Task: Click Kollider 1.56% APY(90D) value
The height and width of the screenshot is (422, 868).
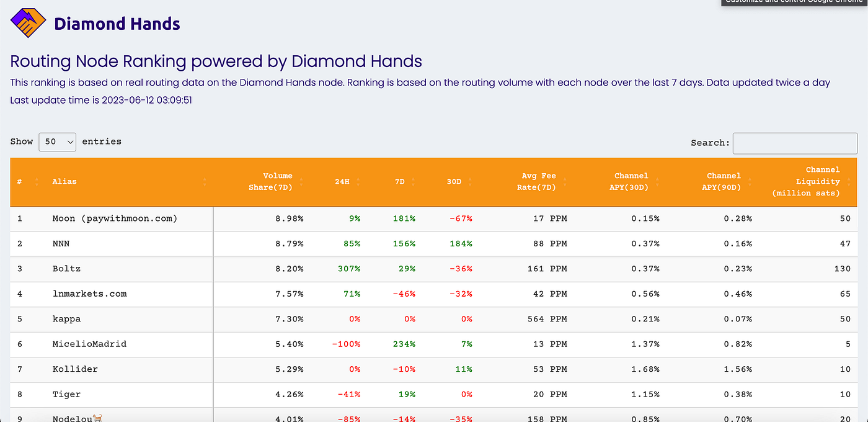Action: click(737, 369)
